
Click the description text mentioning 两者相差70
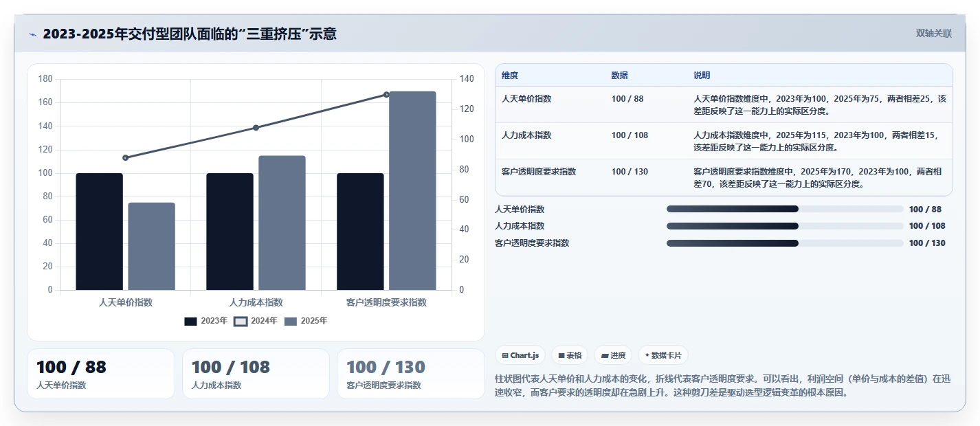pos(818,177)
